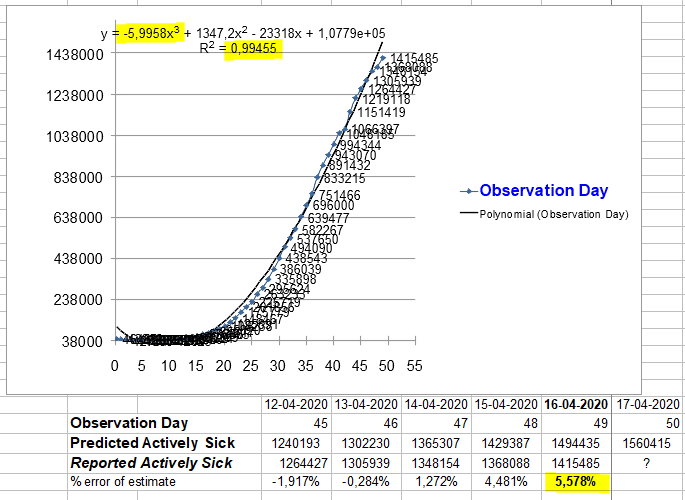The width and height of the screenshot is (685, 500).
Task: Select reported value cell 1368088 in table
Action: [x=506, y=462]
